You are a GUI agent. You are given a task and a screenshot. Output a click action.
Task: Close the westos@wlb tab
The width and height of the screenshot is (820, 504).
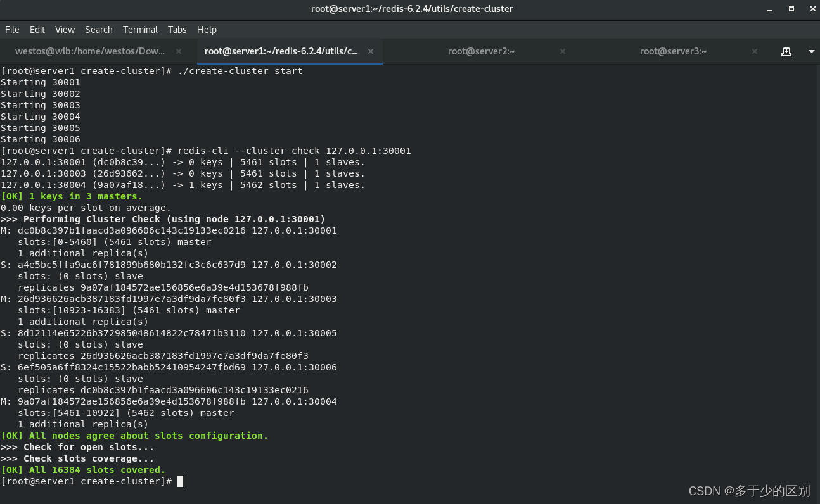179,51
